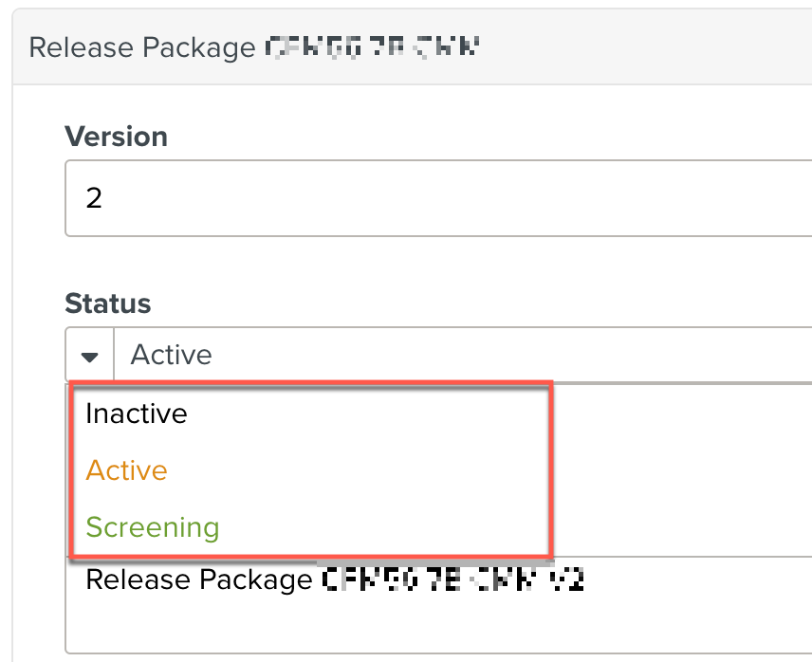The image size is (812, 662).
Task: Click the words Release Package in description box
Action: coord(199,579)
